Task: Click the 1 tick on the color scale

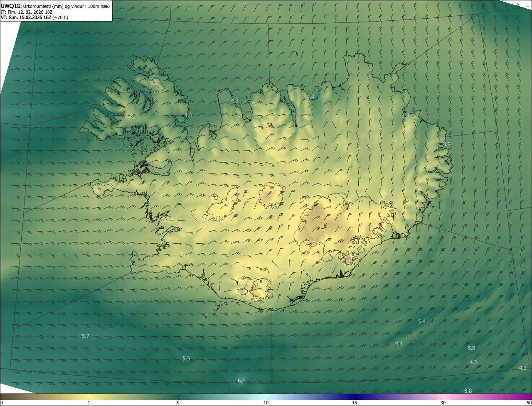Action: [x=89, y=403]
